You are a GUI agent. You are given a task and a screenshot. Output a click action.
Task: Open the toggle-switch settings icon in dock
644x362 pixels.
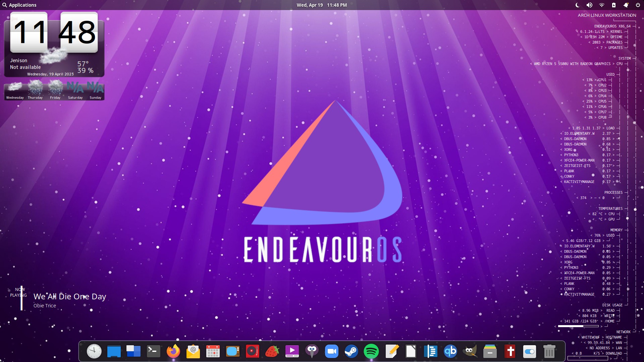[529, 351]
